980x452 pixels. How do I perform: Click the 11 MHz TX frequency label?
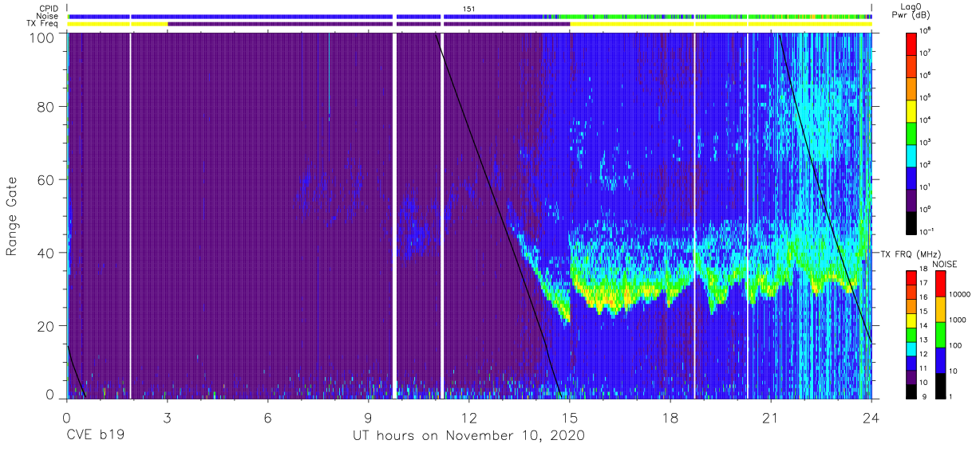pos(924,369)
